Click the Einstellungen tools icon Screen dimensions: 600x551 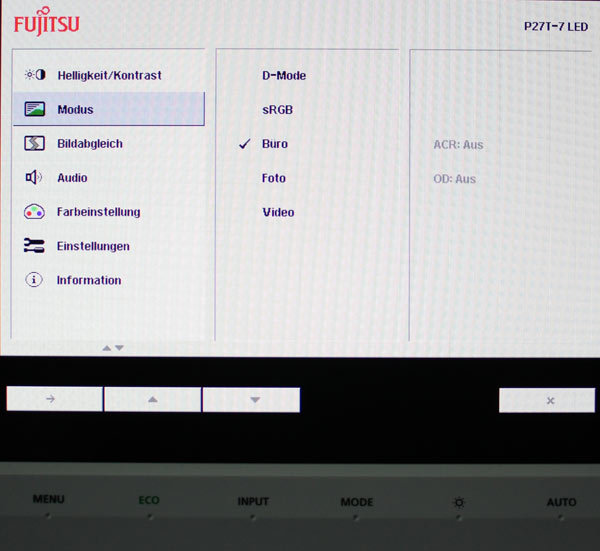pos(34,246)
